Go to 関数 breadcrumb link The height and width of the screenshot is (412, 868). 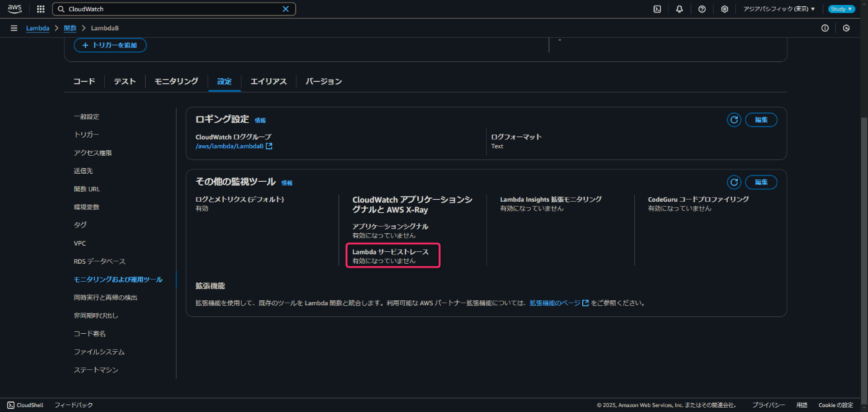[x=70, y=29]
